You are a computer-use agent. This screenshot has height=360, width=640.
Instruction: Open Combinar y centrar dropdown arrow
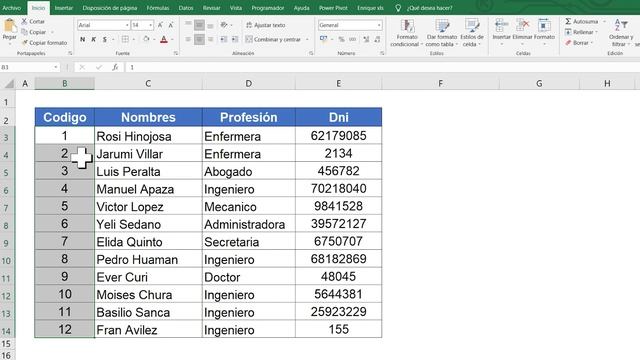(x=307, y=39)
